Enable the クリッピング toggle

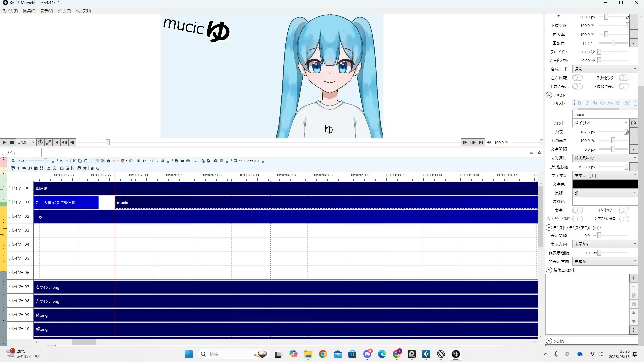click(x=623, y=78)
